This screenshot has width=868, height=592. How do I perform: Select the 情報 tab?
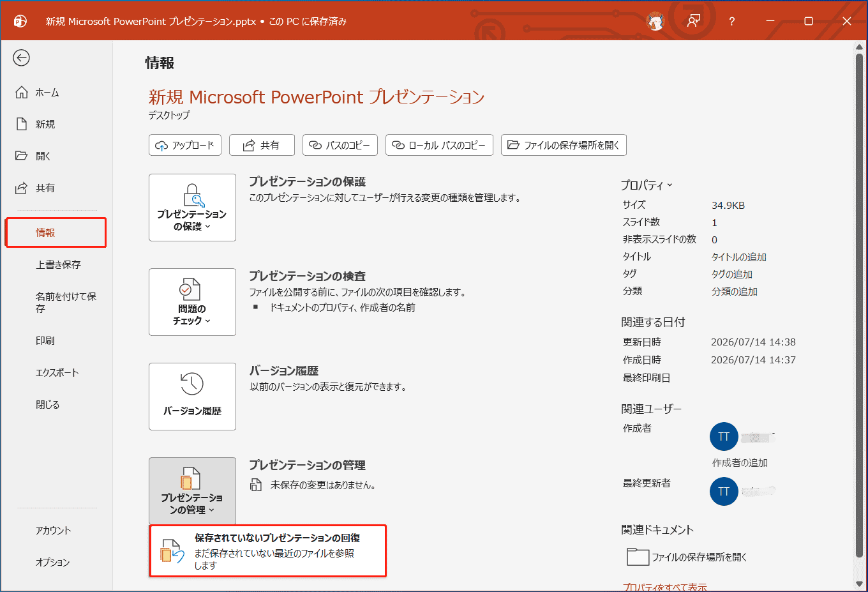coord(56,232)
